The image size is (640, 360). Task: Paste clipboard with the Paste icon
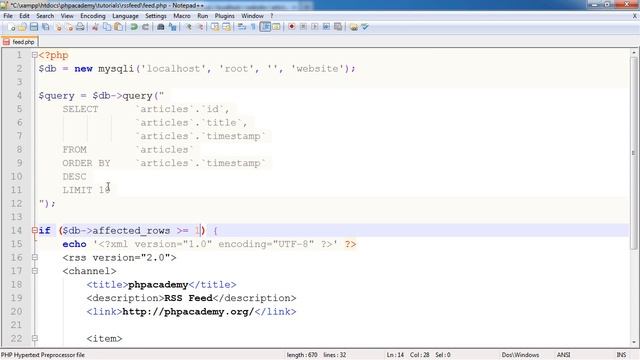point(118,27)
